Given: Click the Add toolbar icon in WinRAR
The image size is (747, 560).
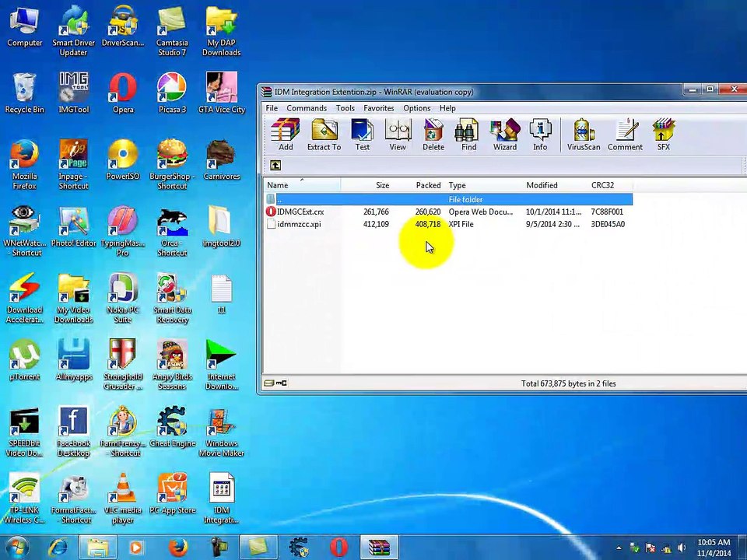Looking at the screenshot, I should pyautogui.click(x=286, y=134).
